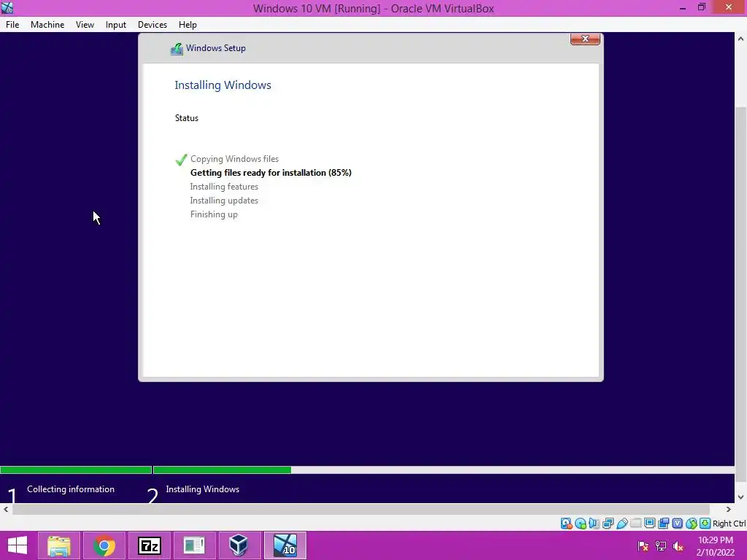Open the Input menu
747x560 pixels.
pos(116,25)
